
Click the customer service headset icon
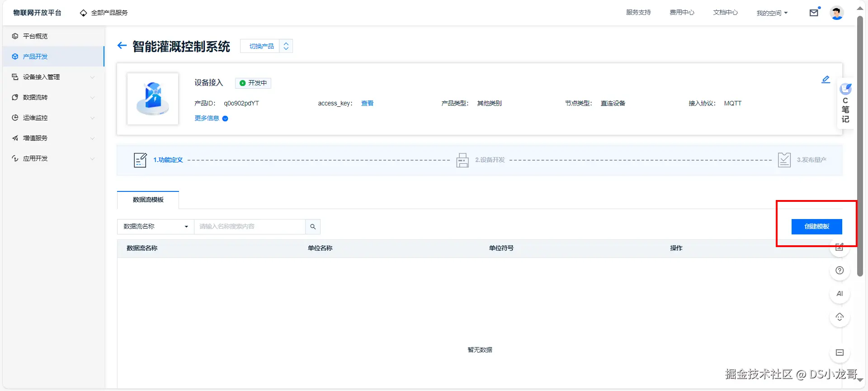pyautogui.click(x=840, y=317)
